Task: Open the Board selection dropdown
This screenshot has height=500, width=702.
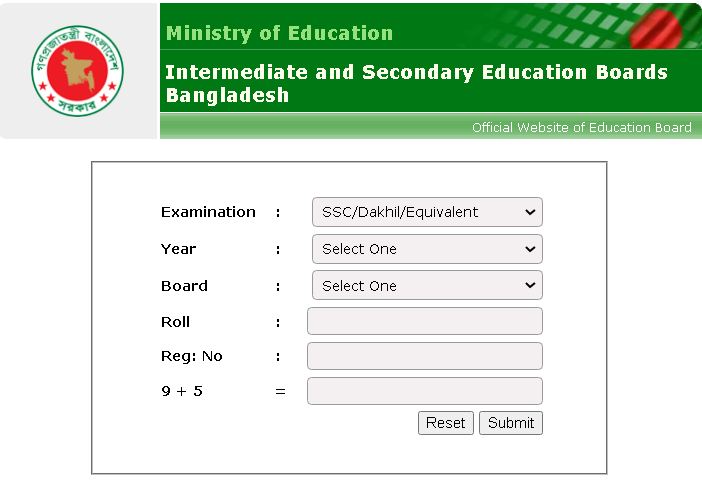Action: coord(427,286)
